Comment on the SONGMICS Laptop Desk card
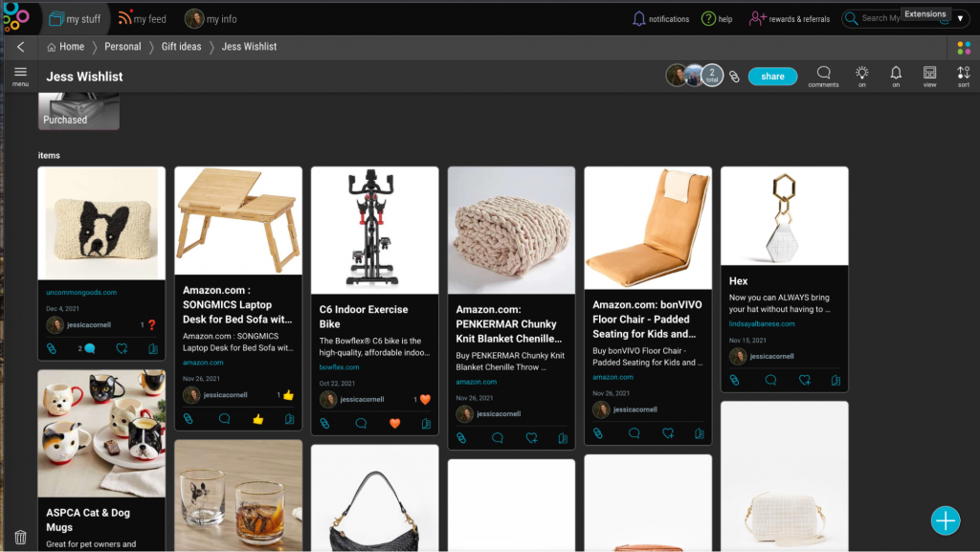The width and height of the screenshot is (980, 552). (224, 419)
